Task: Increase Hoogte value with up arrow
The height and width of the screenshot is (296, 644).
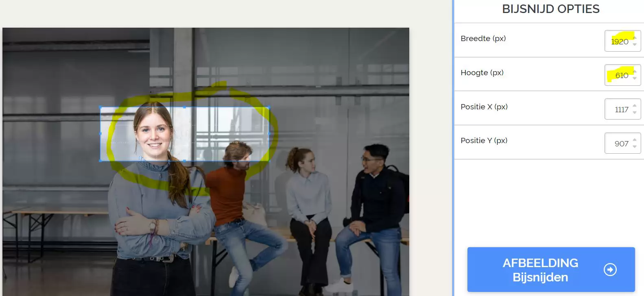Action: click(x=635, y=72)
